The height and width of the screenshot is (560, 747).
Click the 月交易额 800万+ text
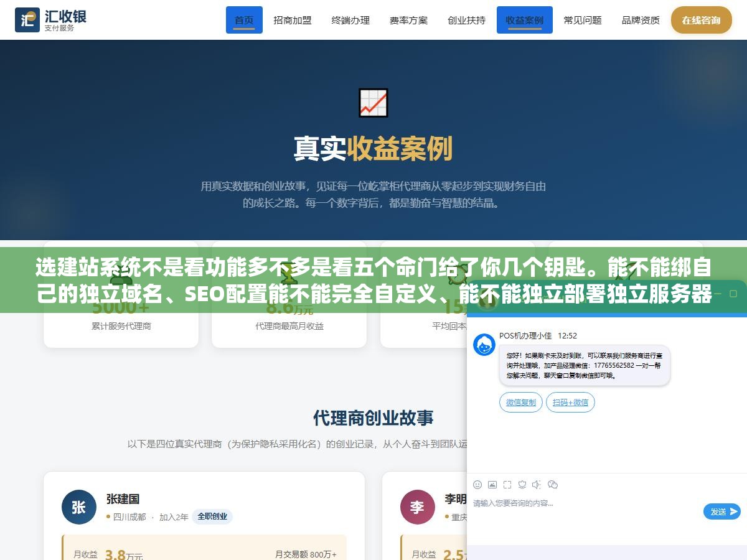point(306,554)
